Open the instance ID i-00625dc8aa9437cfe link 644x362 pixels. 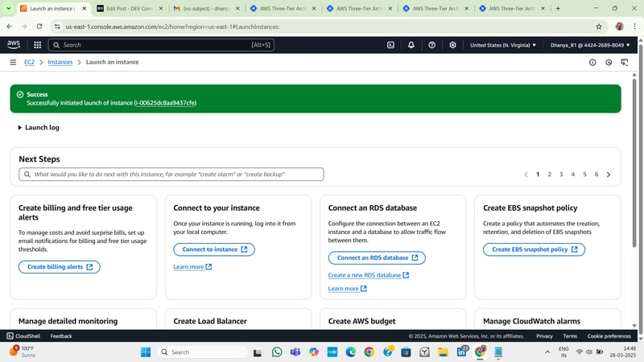(165, 103)
